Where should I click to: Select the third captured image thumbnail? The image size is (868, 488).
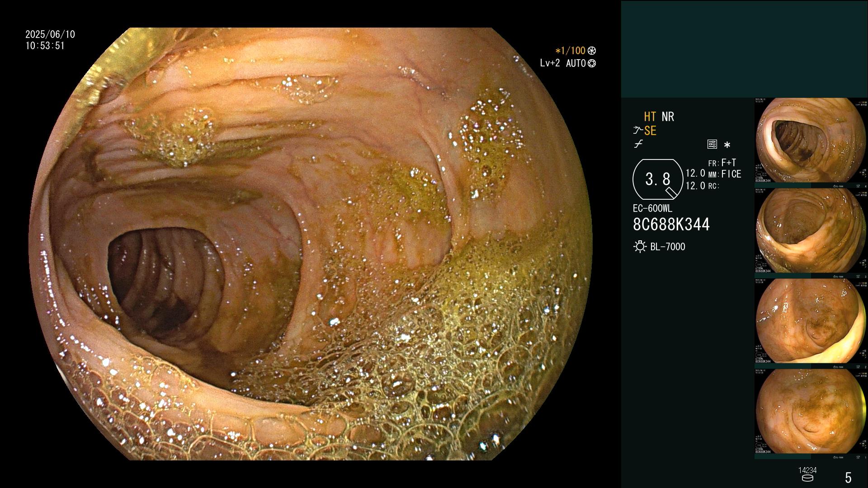pyautogui.click(x=811, y=321)
